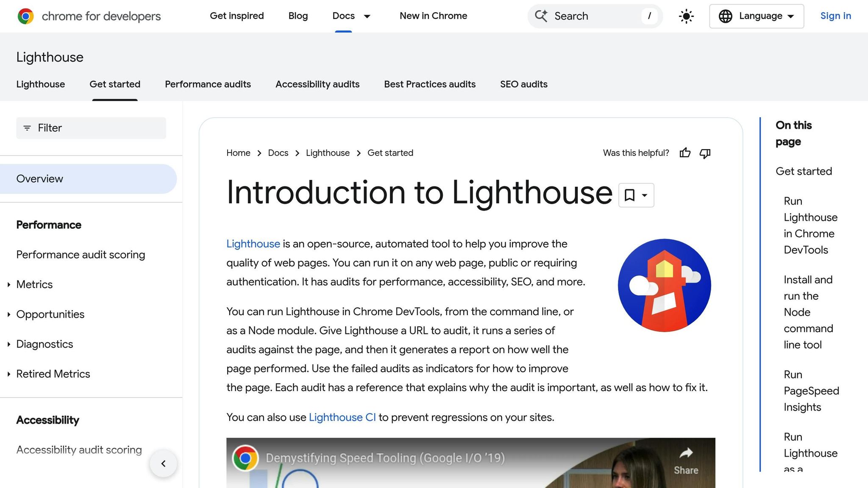Click the globe icon for languages
The width and height of the screenshot is (868, 488).
pyautogui.click(x=726, y=16)
